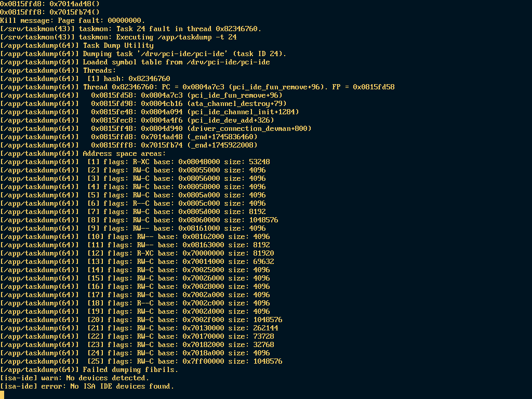Click the "Address space areas:" heading

coord(124,153)
